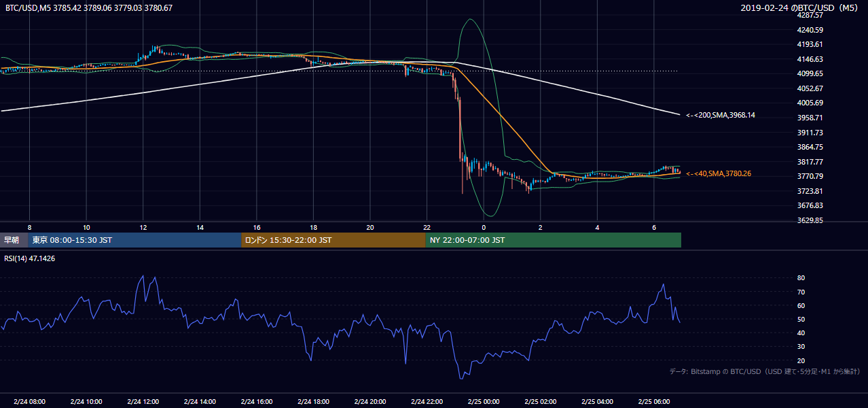Click the bottom time label 2/24 14:00

(x=200, y=402)
